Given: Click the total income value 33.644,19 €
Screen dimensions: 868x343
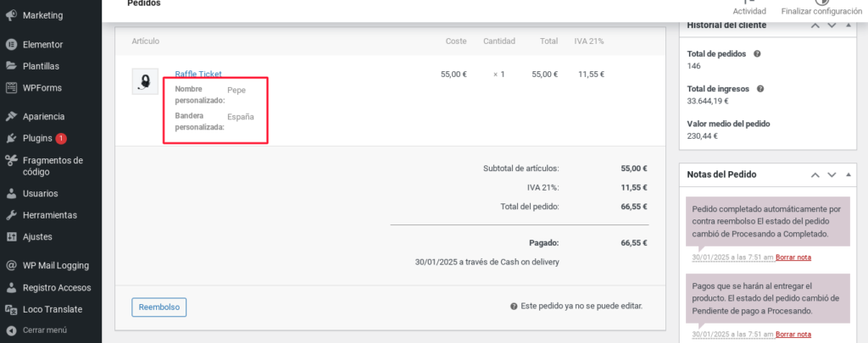Looking at the screenshot, I should point(708,101).
